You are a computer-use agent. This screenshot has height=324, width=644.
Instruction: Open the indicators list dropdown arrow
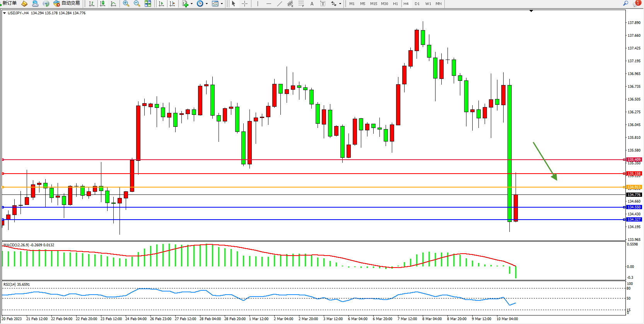click(191, 4)
